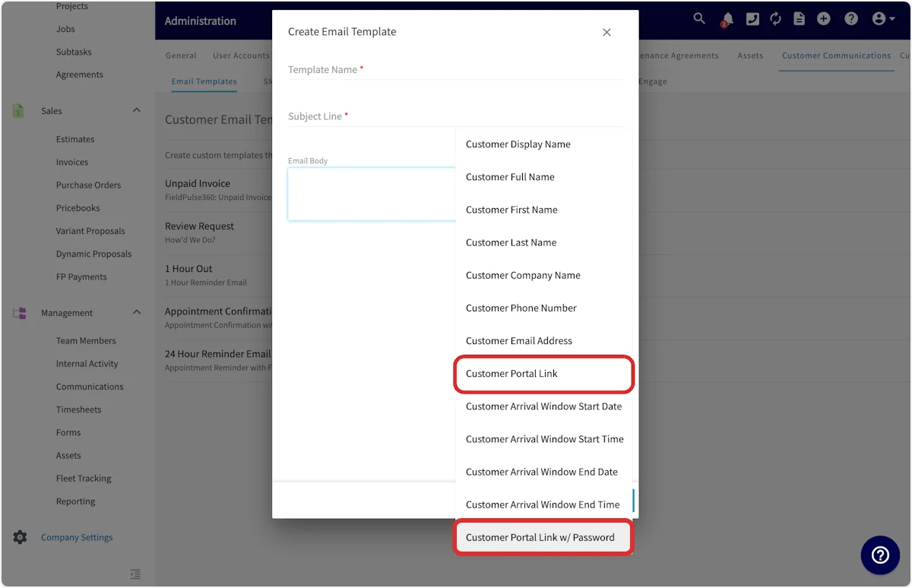
Task: Open the Customer Communications tab
Action: coord(836,55)
